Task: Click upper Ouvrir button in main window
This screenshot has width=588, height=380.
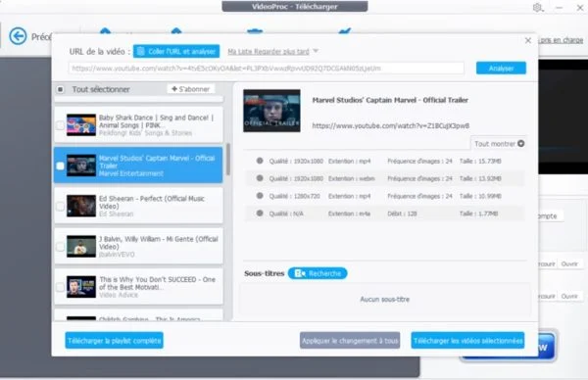Action: click(569, 263)
